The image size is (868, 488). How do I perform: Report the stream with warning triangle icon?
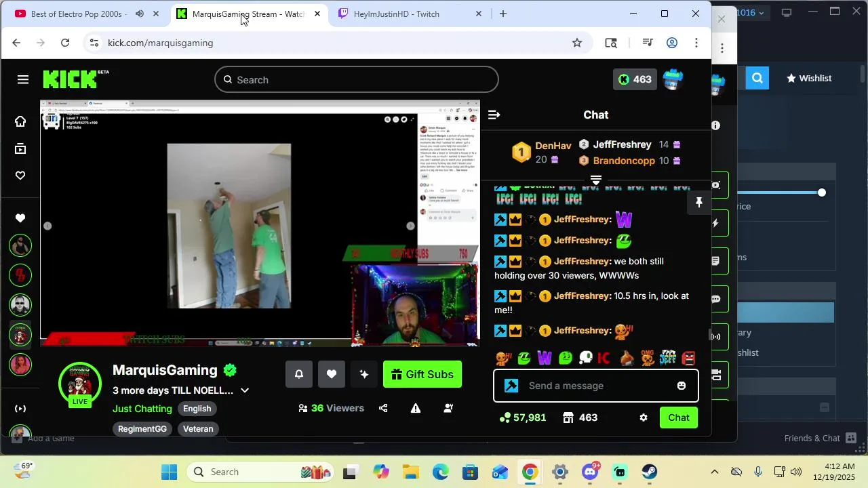(x=416, y=408)
